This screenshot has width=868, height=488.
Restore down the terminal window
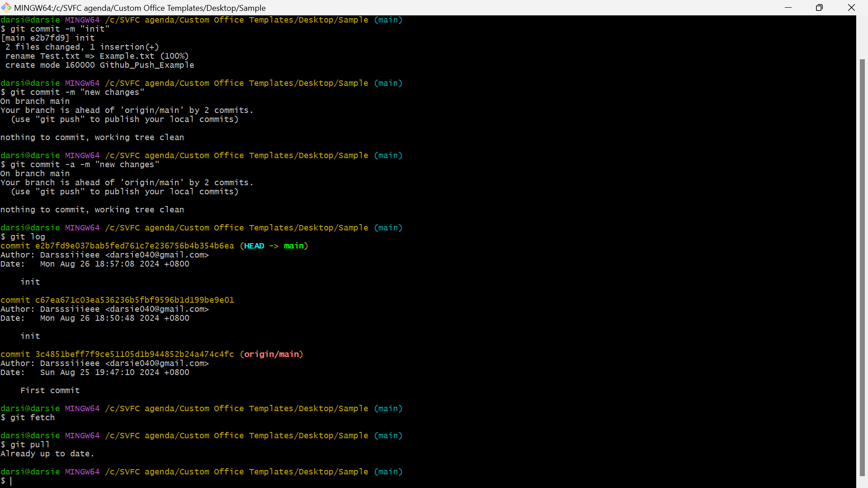819,8
